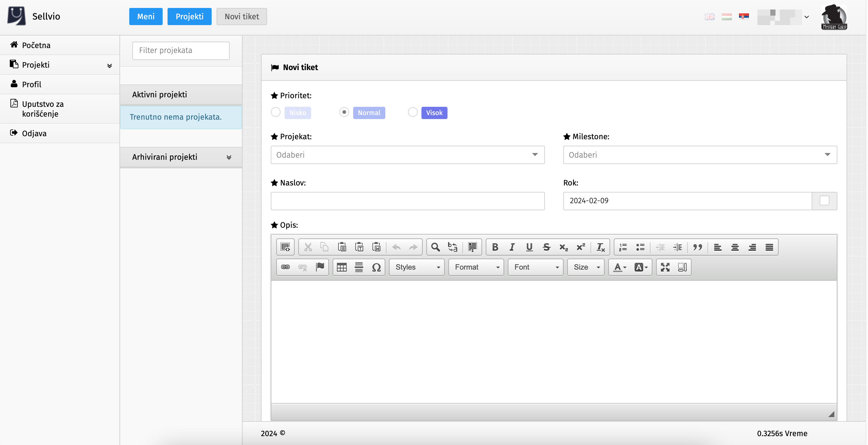
Task: Remove formatting with the Tx icon
Action: (x=600, y=247)
